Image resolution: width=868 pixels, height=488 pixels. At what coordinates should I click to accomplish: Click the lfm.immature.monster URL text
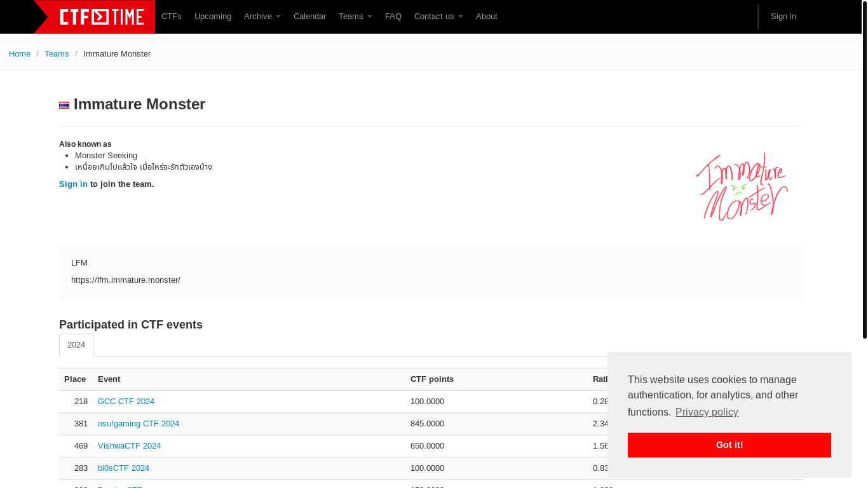click(x=126, y=280)
